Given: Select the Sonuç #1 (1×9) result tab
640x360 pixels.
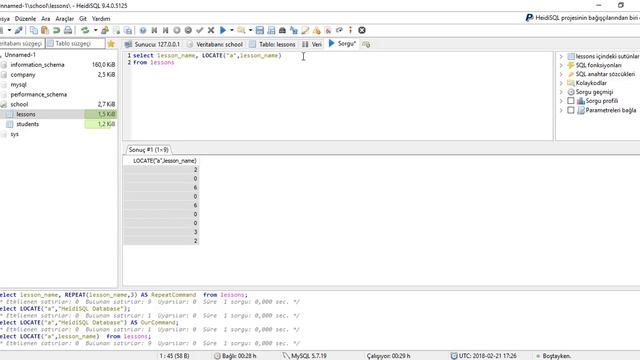Looking at the screenshot, I should pos(149,150).
